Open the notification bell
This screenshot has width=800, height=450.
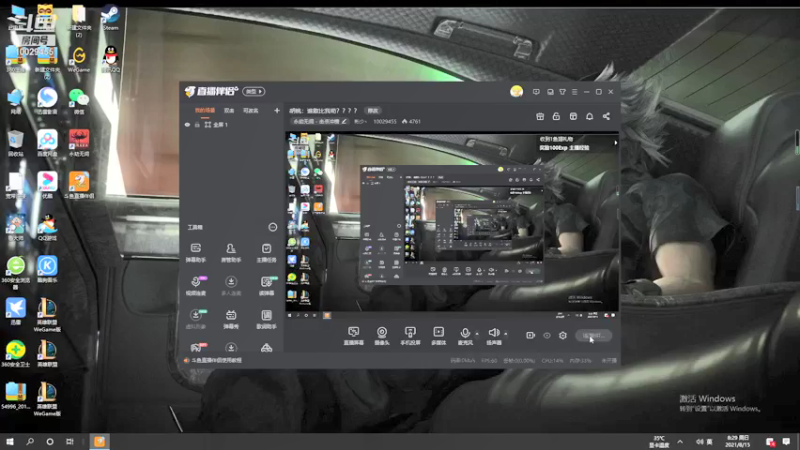tap(589, 116)
